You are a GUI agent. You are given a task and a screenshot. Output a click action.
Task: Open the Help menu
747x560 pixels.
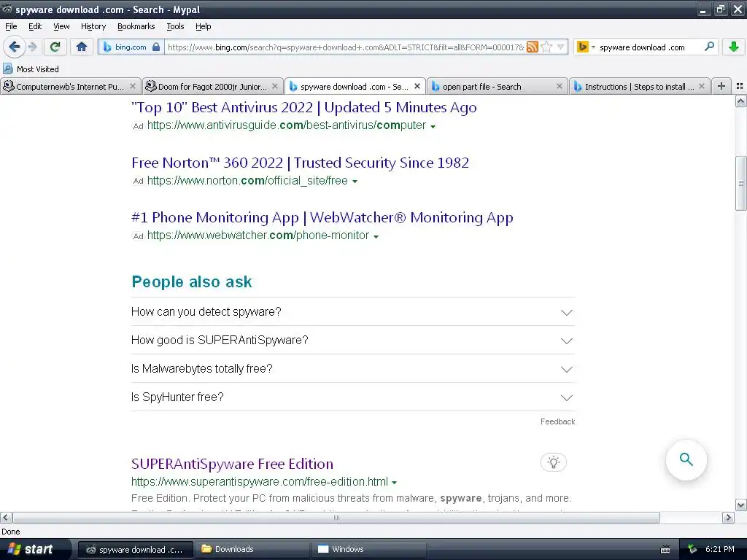tap(203, 26)
